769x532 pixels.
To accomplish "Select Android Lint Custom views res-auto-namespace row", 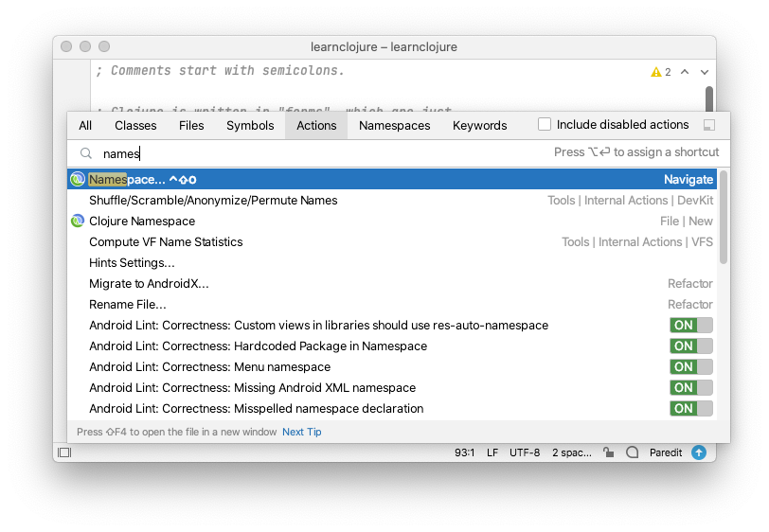I will pos(392,326).
